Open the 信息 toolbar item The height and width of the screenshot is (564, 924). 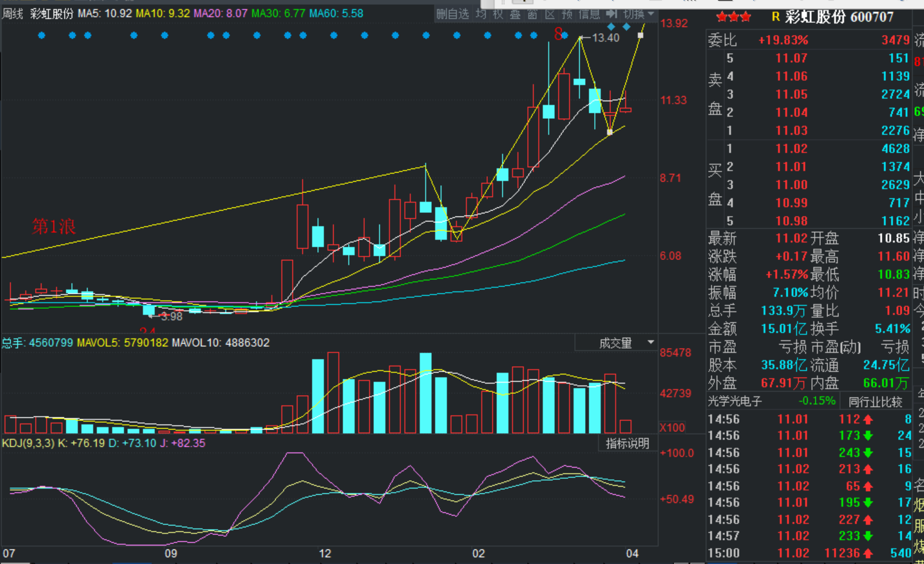click(589, 14)
